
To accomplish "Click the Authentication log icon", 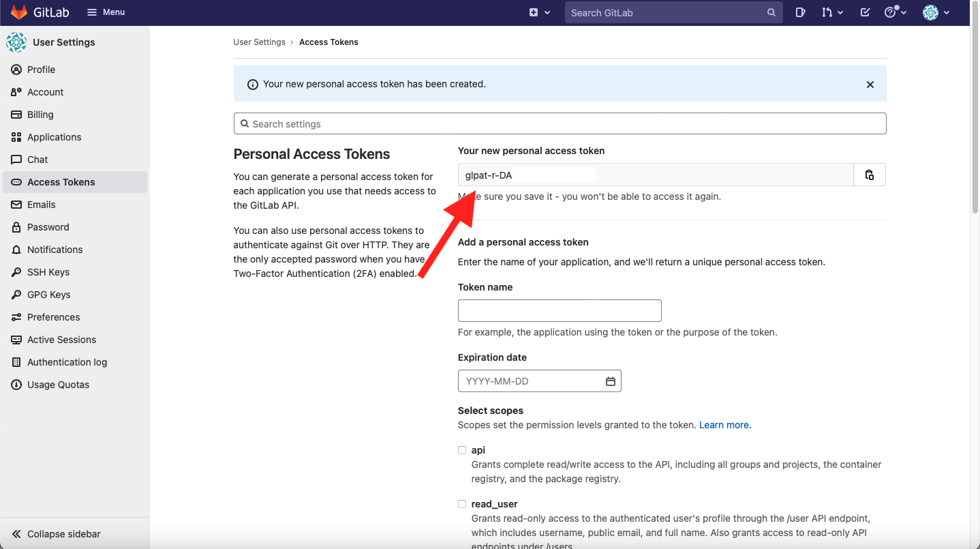I will tap(16, 362).
